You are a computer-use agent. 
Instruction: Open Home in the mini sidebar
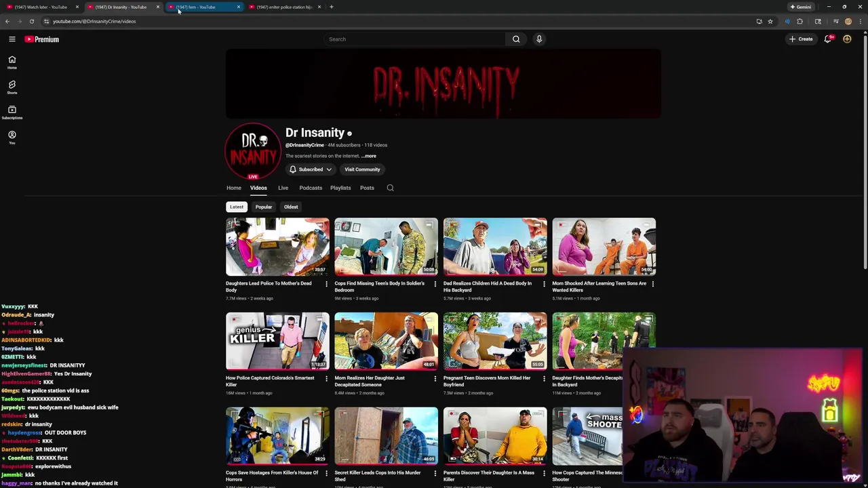point(12,62)
